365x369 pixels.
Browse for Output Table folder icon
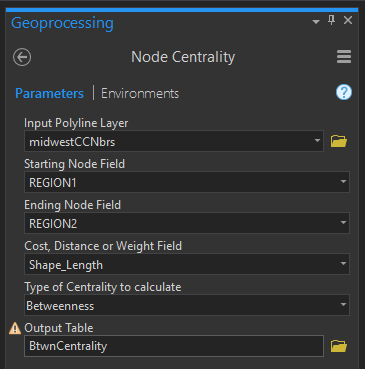click(x=339, y=346)
